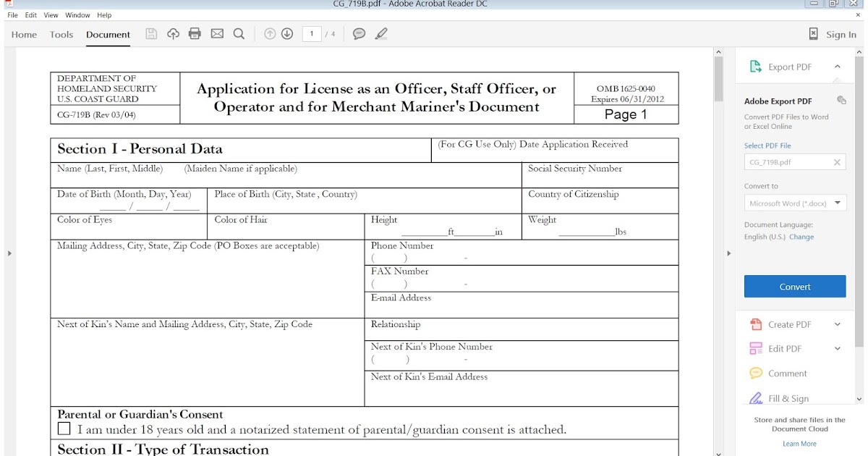This screenshot has width=868, height=456.
Task: Open the Help menu
Action: point(104,15)
